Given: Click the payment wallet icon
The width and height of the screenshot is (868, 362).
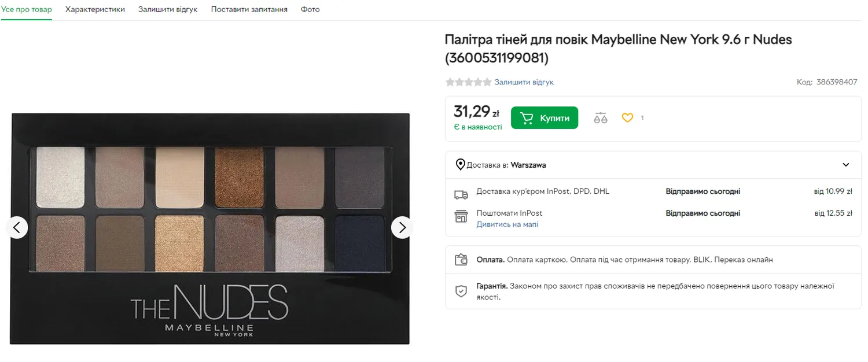Looking at the screenshot, I should [461, 260].
